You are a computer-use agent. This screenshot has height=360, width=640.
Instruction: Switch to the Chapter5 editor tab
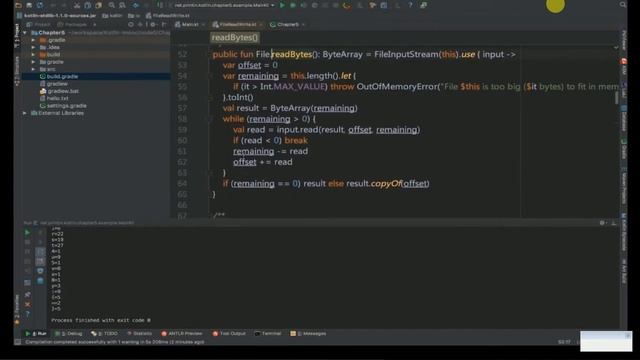287,24
